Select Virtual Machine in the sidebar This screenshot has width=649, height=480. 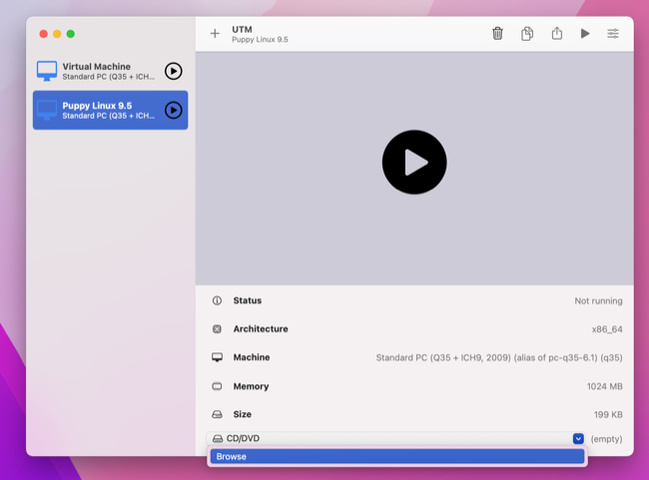pos(96,71)
